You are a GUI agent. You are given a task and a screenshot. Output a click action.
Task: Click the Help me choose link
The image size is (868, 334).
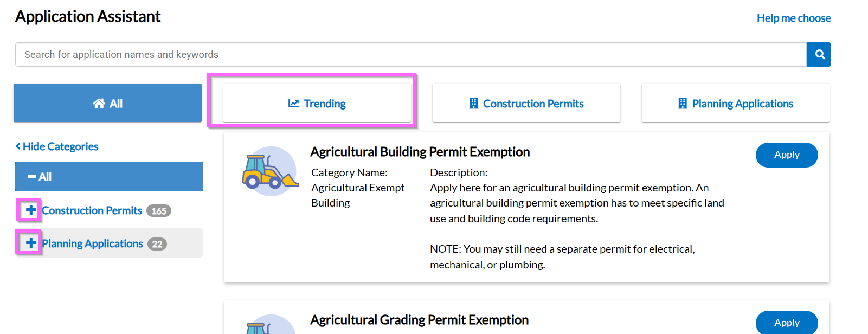[x=793, y=18]
